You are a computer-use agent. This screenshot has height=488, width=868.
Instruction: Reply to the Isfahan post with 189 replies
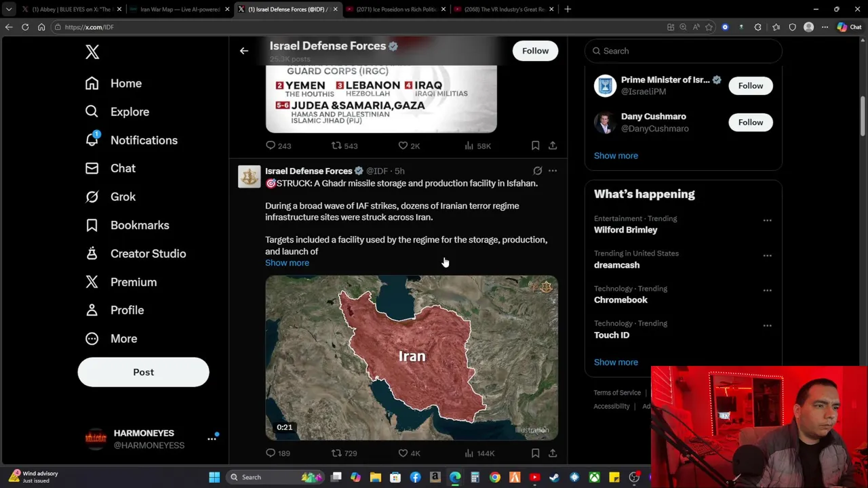click(x=278, y=453)
